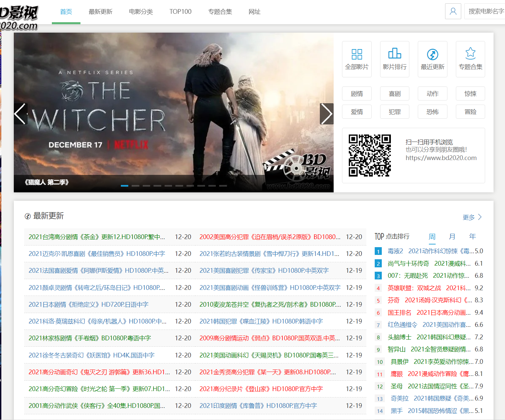Image resolution: width=505 pixels, height=420 pixels.
Task: Go to 首页 navigation tab
Action: click(x=66, y=12)
